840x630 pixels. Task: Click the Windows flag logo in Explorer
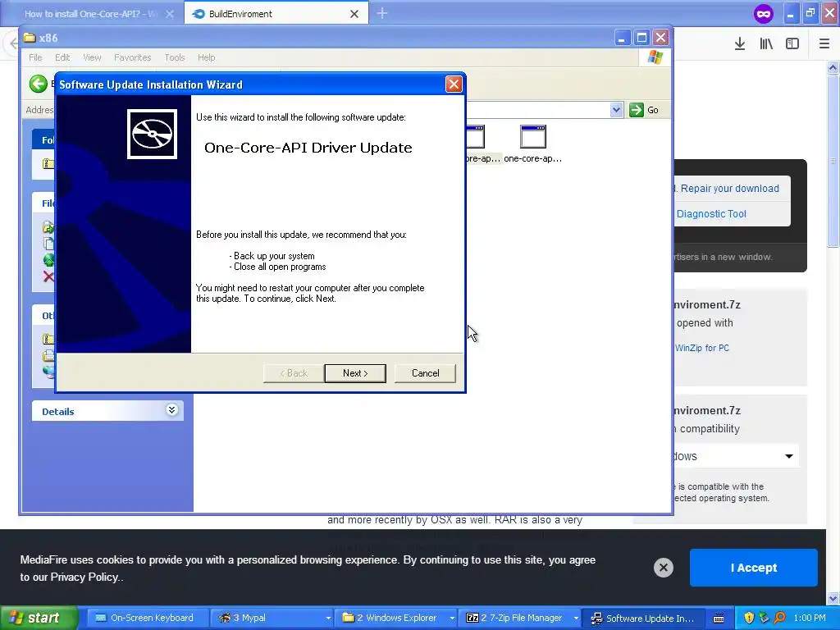click(x=655, y=57)
